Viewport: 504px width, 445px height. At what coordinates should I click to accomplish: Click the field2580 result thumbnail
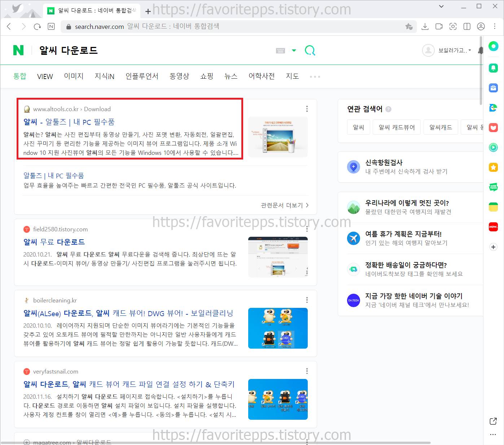[x=278, y=257]
